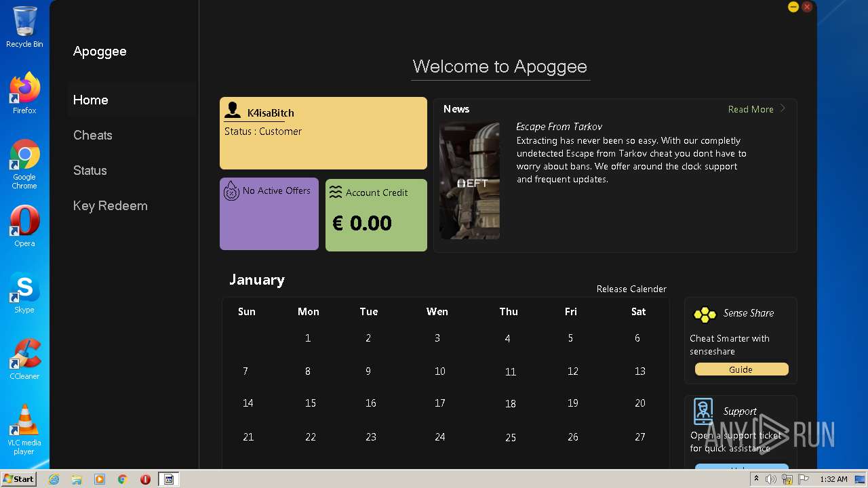This screenshot has height=488, width=868.
Task: Click the € 0.00 credit balance
Action: coord(362,223)
